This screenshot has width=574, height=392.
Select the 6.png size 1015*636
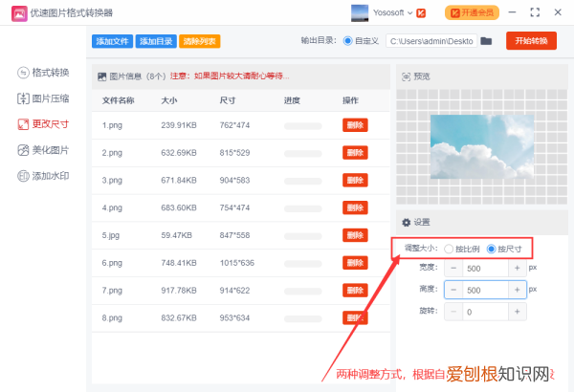tap(237, 263)
